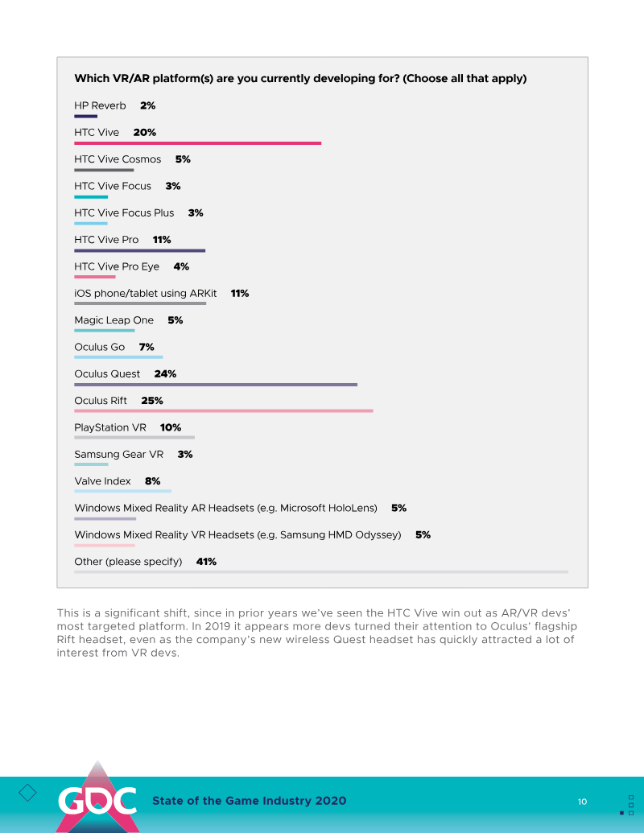Click the page number 10
The width and height of the screenshot is (644, 833).
coord(582,802)
